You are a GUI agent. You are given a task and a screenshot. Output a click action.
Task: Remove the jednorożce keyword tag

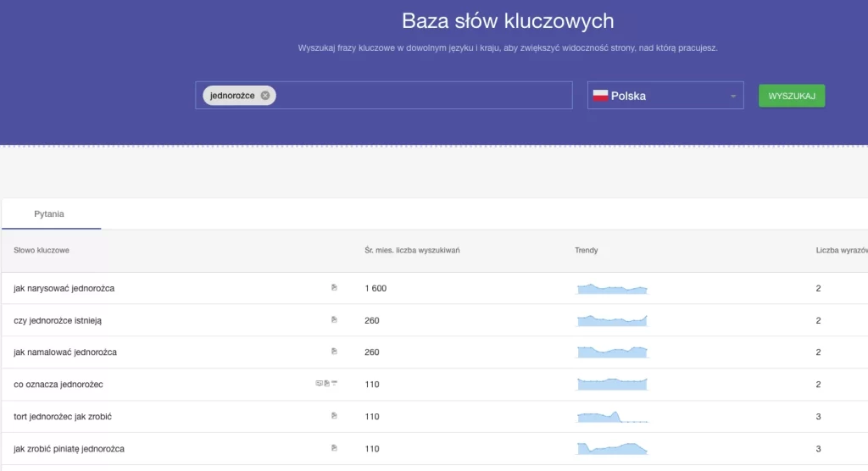click(x=265, y=96)
